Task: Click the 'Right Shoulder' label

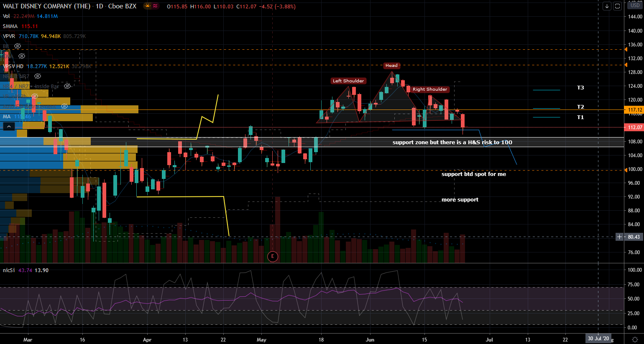Action: pyautogui.click(x=430, y=89)
